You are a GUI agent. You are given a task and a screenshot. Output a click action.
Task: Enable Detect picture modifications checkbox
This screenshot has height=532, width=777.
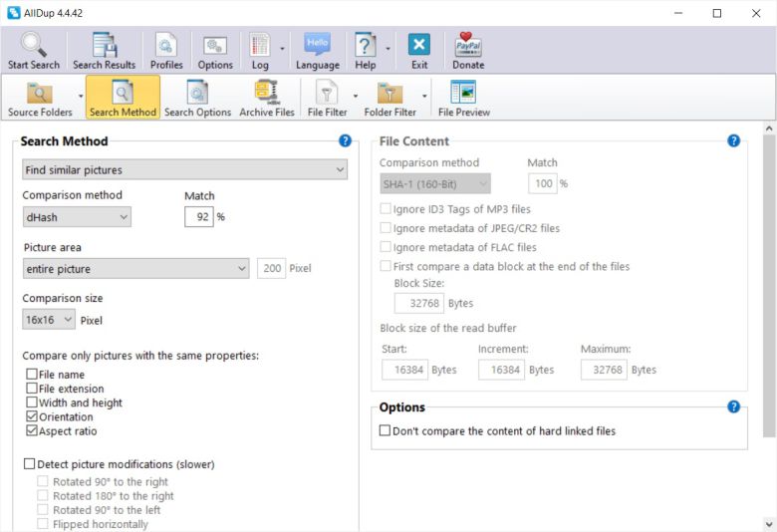coord(29,464)
